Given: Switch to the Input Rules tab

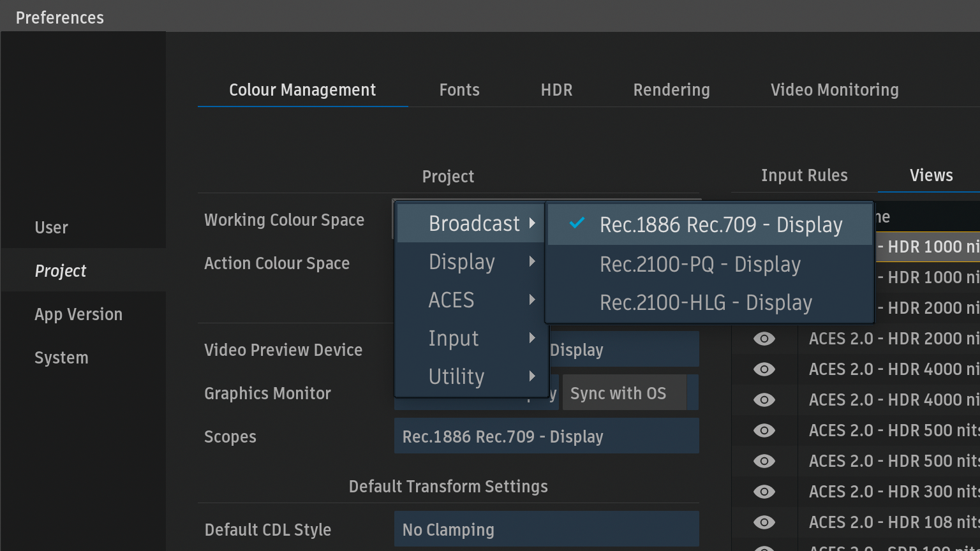Looking at the screenshot, I should click(x=805, y=175).
